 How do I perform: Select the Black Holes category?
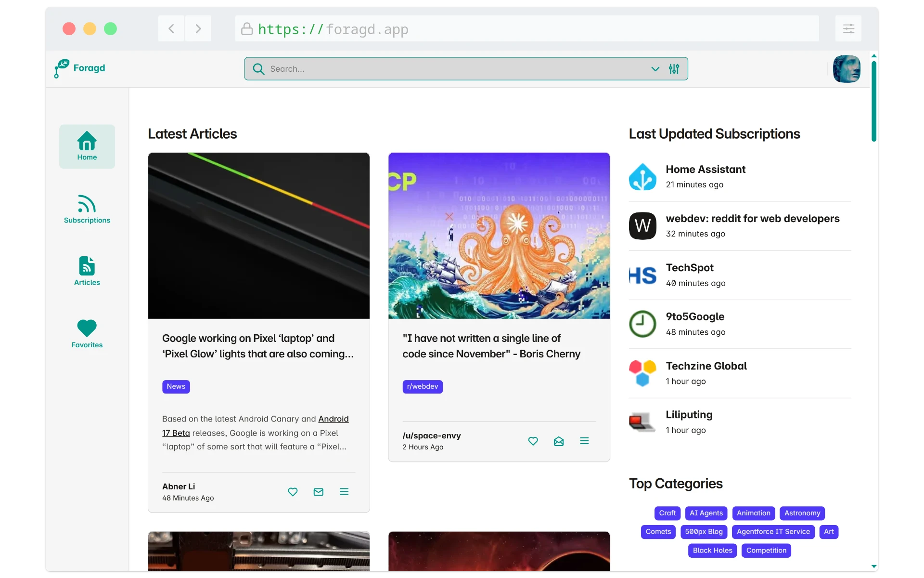click(x=713, y=551)
